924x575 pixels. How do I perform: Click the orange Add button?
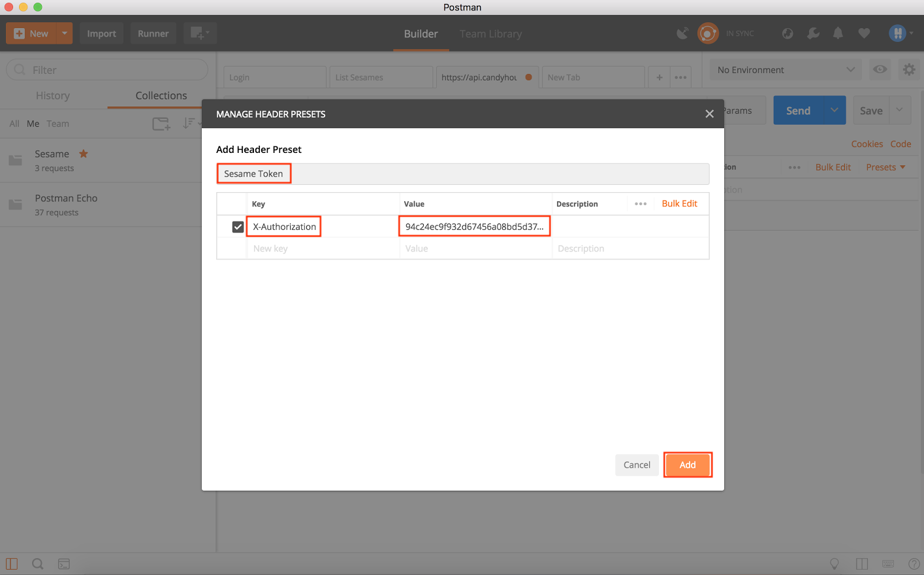coord(688,465)
